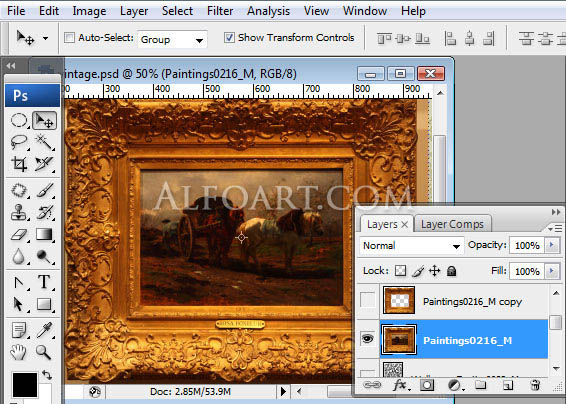Screen dimensions: 566x404
Task: Select the Eyedropper tool
Action: [44, 330]
